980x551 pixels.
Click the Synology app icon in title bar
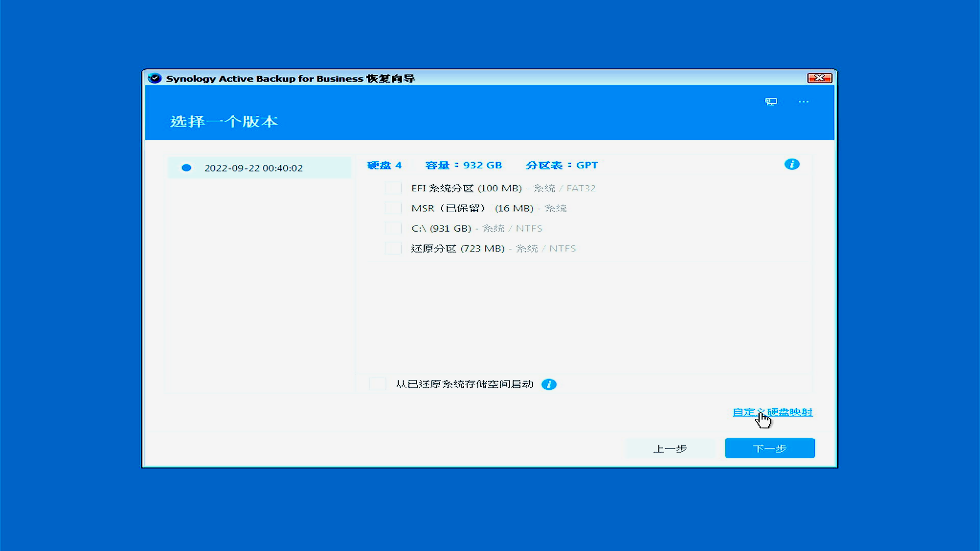(155, 78)
